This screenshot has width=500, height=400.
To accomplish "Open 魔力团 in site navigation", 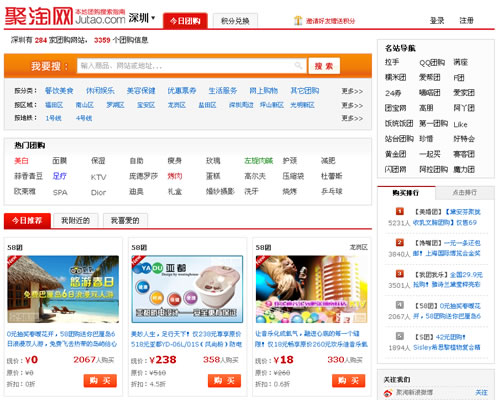I will click(464, 169).
